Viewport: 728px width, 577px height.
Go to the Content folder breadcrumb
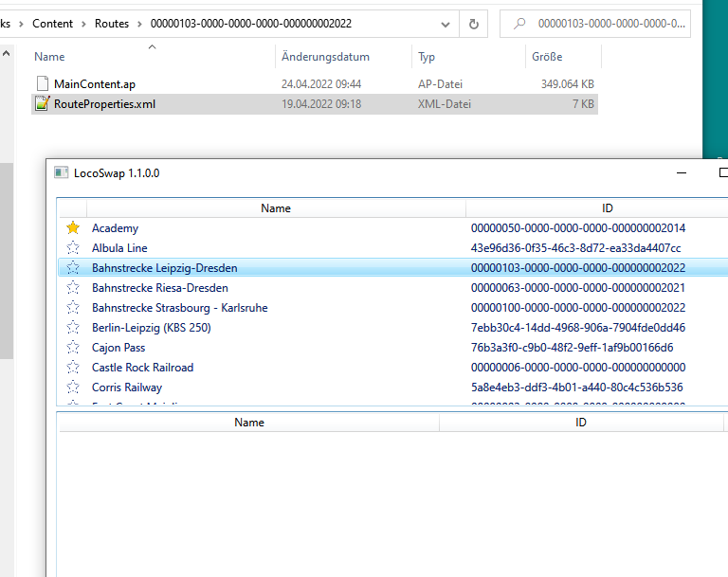(x=52, y=24)
